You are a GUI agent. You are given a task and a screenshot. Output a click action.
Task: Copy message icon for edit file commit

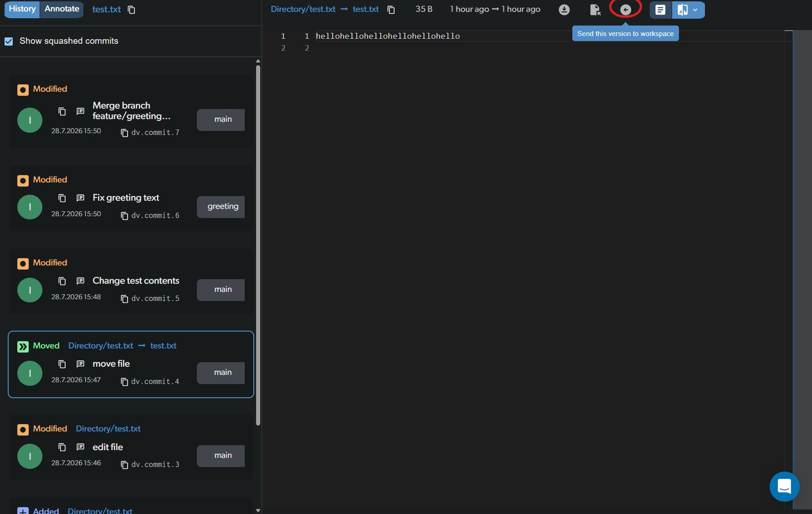click(x=62, y=447)
